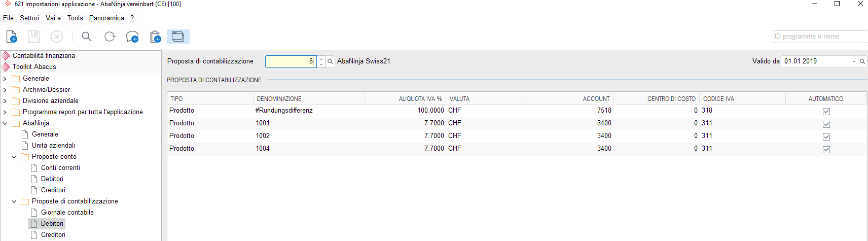Click the speech bubble add-note icon
This screenshot has width=868, height=241.
[x=132, y=37]
